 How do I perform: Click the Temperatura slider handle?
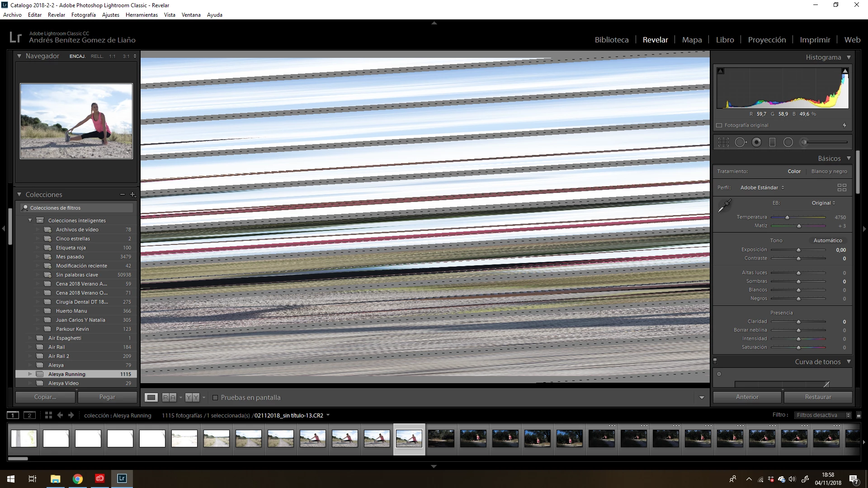[x=787, y=217]
